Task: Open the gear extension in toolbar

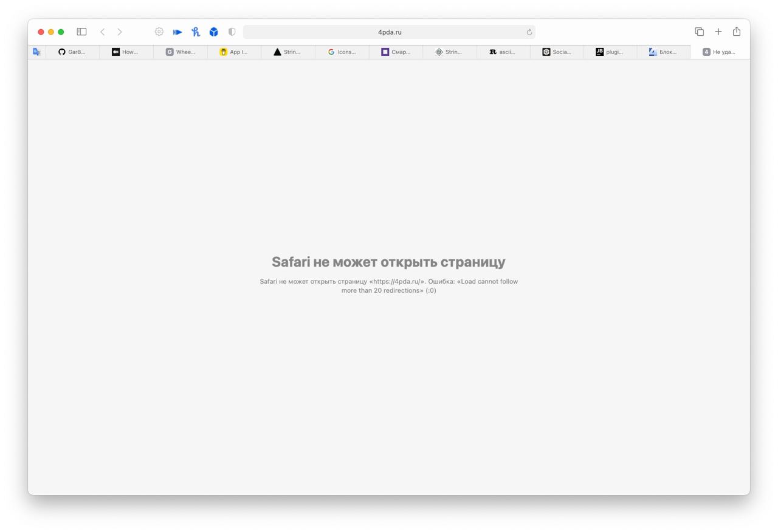Action: [x=159, y=32]
